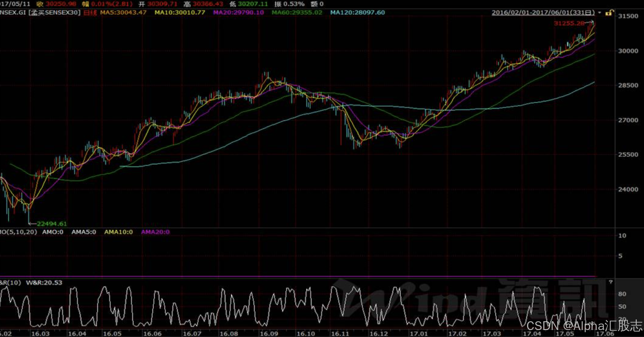Click the yellow unlock padlock icon
Screen dimensions: 644x337
pyautogui.click(x=609, y=13)
